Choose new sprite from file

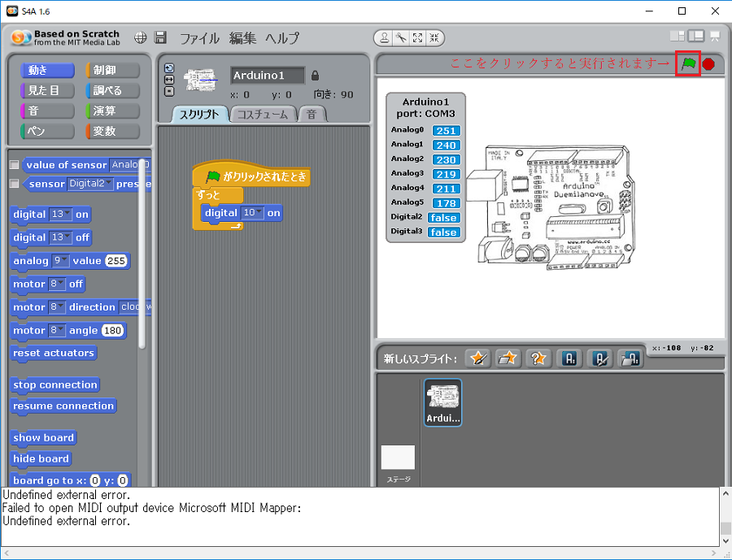coord(508,358)
